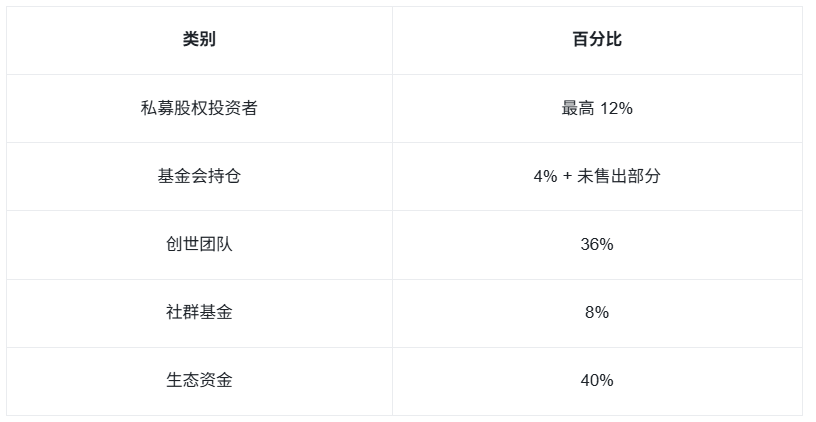Select the 基金会持仓 category cell
Screen dimensions: 816x422
click(199, 176)
